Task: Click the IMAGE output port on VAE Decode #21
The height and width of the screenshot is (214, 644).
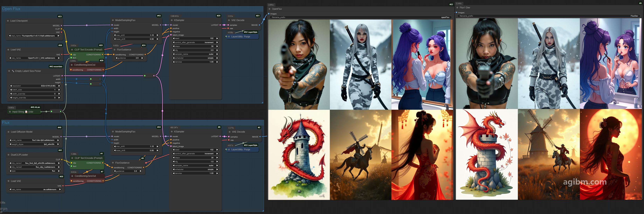Action: coord(260,25)
